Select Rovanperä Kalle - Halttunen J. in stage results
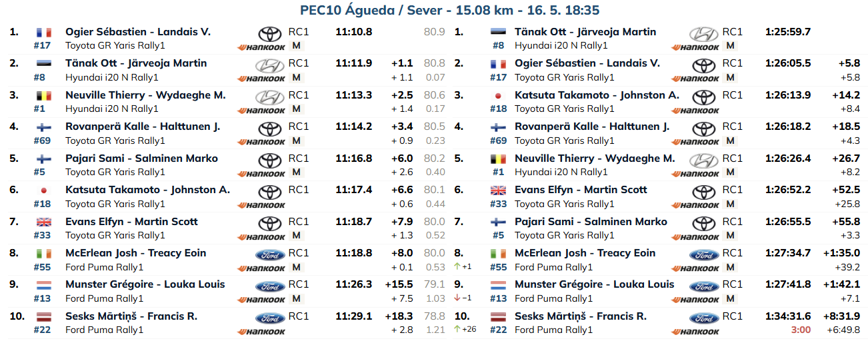The image size is (868, 343). click(x=143, y=127)
